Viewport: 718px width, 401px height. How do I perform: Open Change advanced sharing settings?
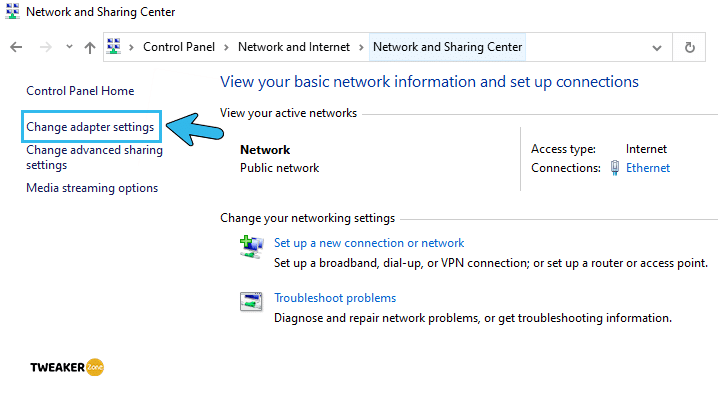94,157
